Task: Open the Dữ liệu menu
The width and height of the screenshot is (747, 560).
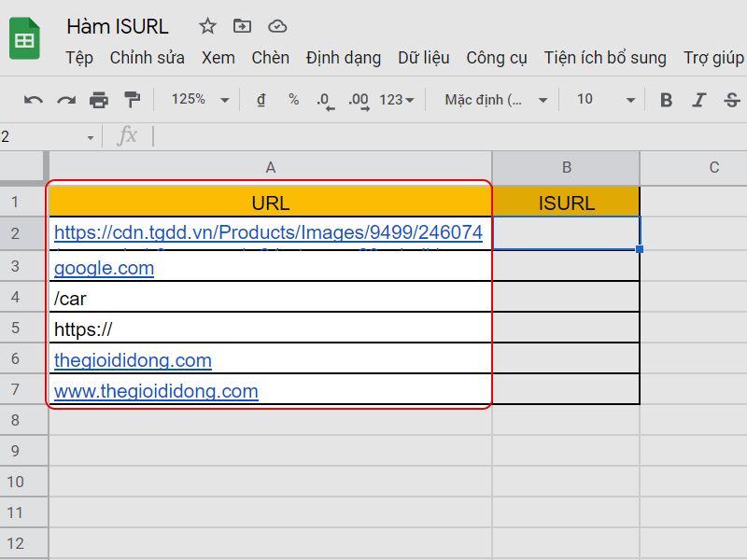Action: [x=423, y=58]
